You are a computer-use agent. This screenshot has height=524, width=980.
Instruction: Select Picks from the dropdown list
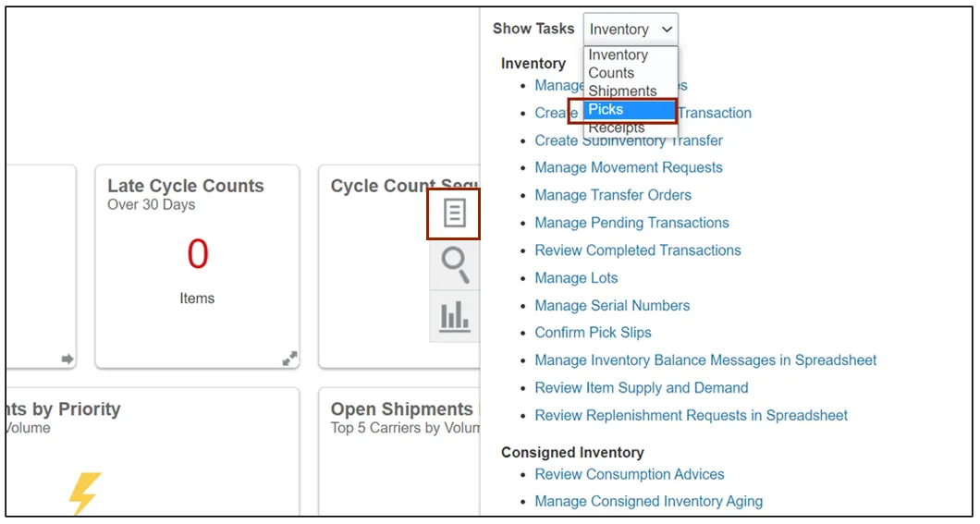tap(630, 110)
